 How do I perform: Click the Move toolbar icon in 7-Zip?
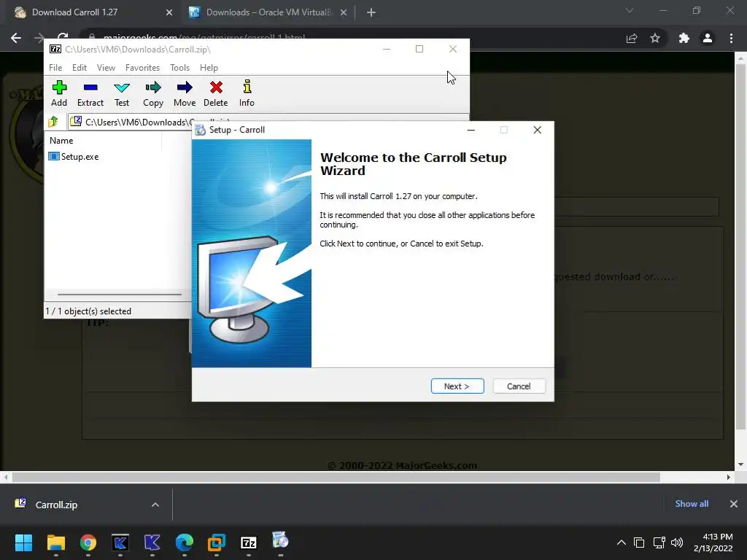tap(185, 93)
